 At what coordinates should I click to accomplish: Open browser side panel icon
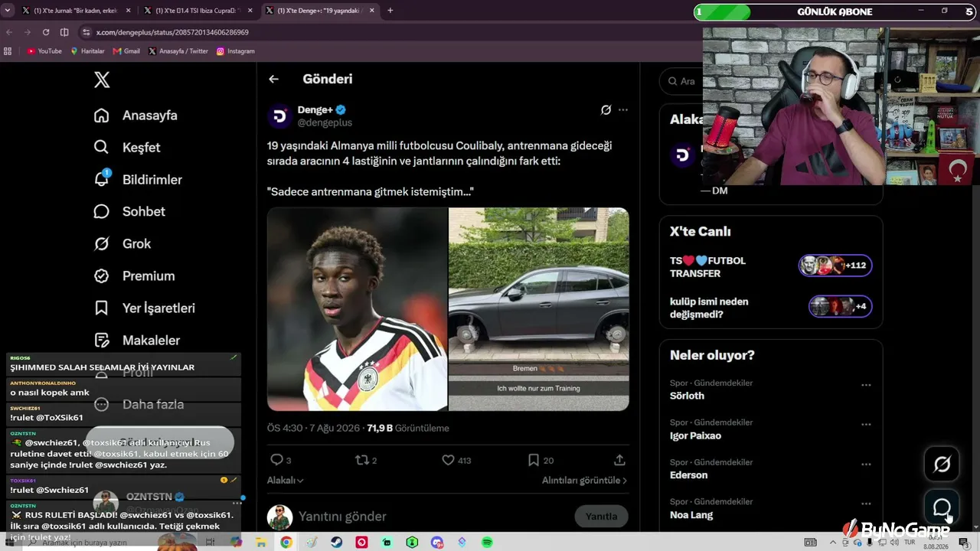(x=64, y=32)
